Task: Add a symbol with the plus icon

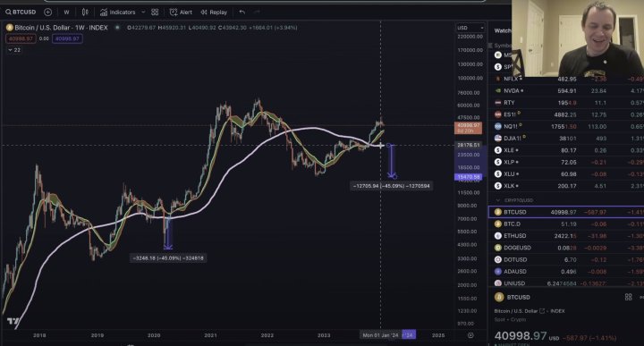Action: [48, 12]
